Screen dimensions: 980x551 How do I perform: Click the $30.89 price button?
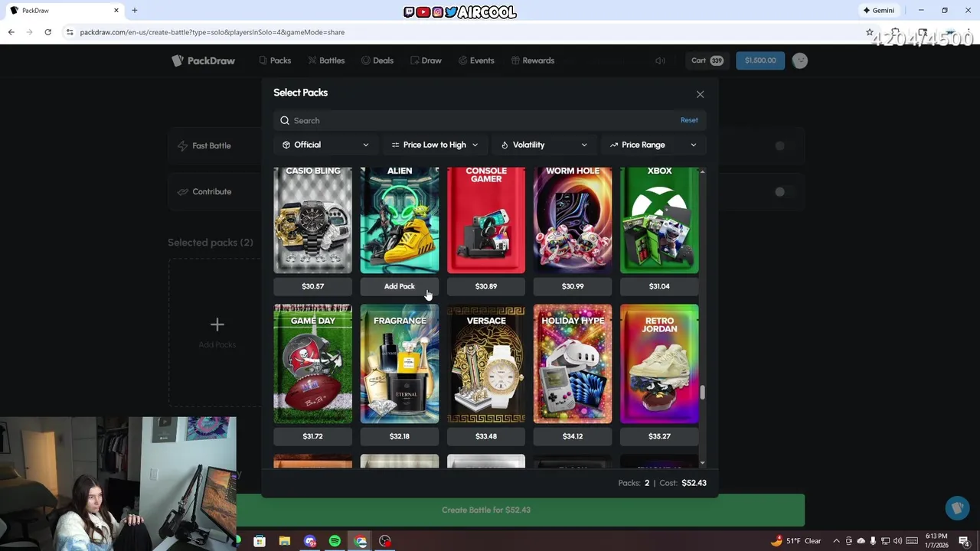(486, 286)
